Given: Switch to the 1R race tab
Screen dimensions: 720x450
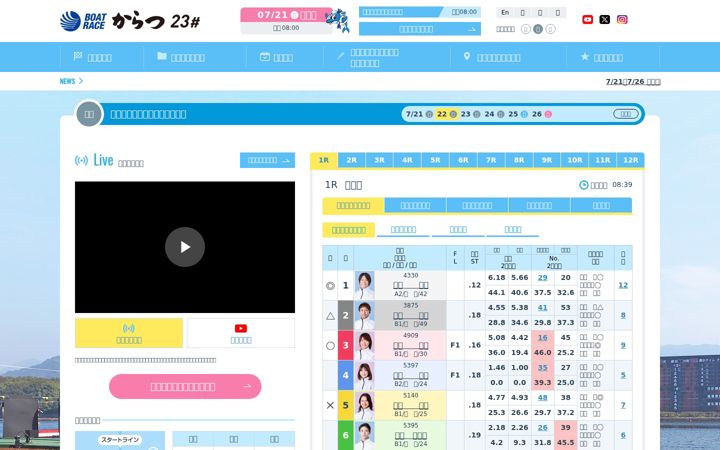Looking at the screenshot, I should 324,160.
